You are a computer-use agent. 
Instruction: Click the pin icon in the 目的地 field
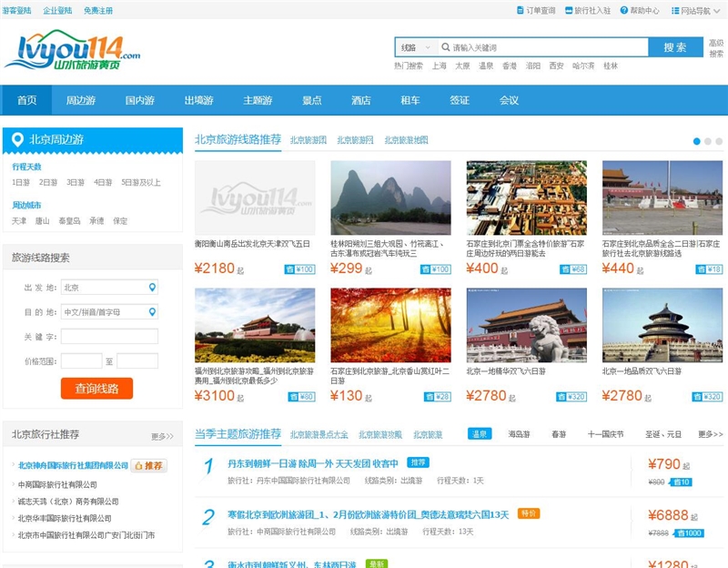click(x=152, y=312)
